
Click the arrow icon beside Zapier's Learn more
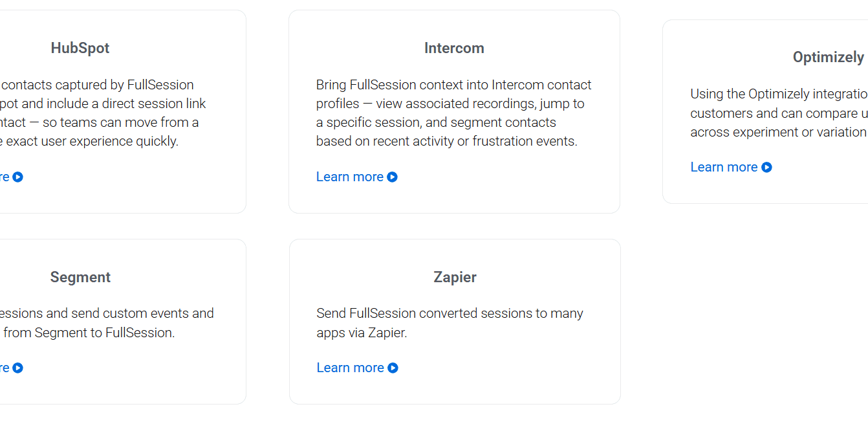[x=393, y=368]
